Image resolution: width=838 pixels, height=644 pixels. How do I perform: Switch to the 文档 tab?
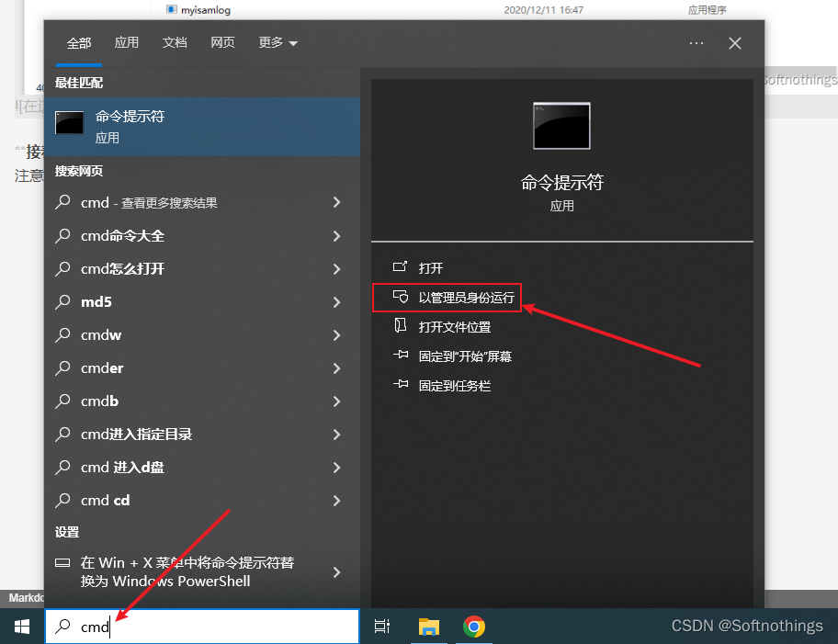175,43
